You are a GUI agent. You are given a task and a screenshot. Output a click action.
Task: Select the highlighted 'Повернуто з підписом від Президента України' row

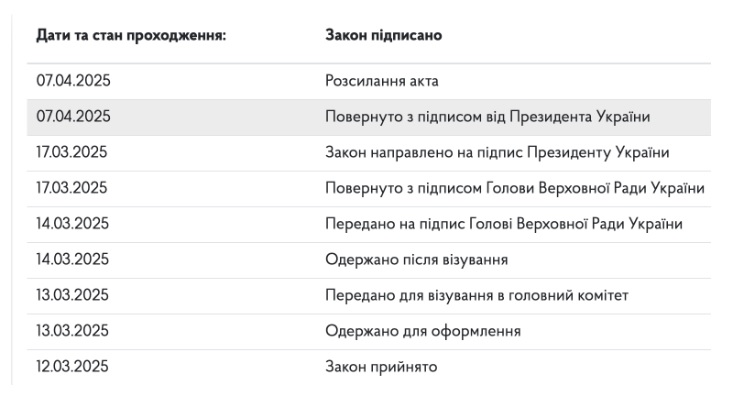coord(369,117)
